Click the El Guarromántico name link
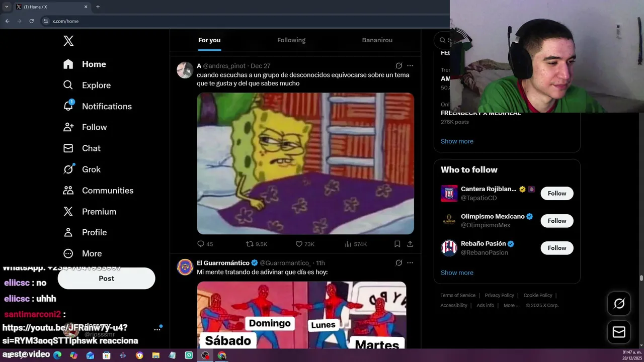Image resolution: width=644 pixels, height=362 pixels. (x=223, y=263)
